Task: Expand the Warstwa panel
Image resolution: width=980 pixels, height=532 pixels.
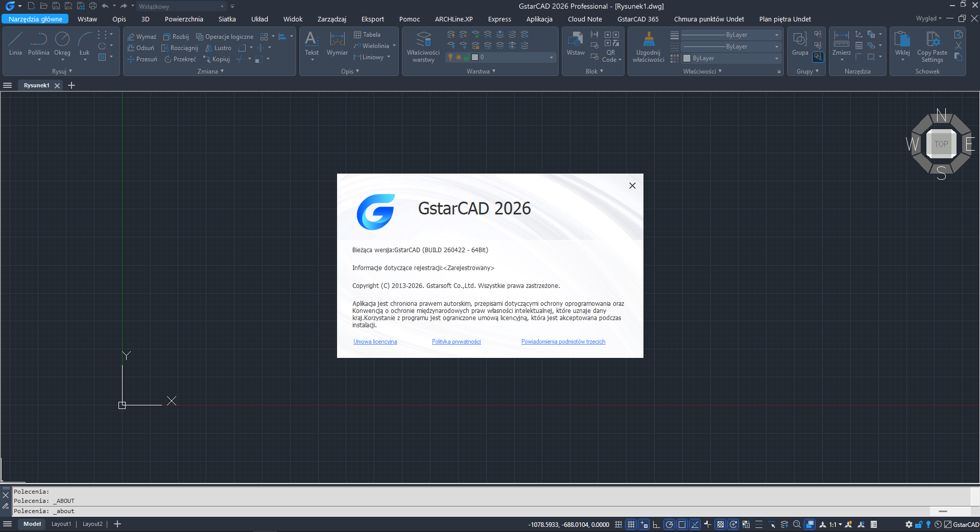Action: click(x=481, y=71)
